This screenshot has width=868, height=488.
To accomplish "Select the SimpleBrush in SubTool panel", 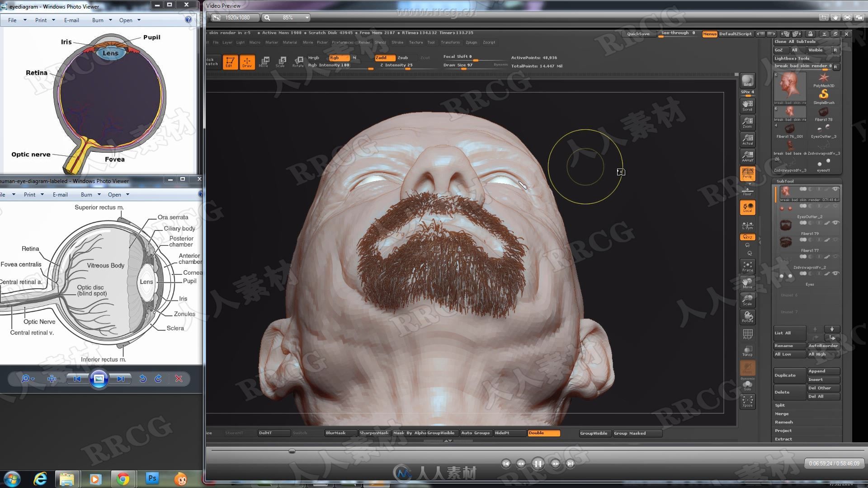I will (824, 97).
